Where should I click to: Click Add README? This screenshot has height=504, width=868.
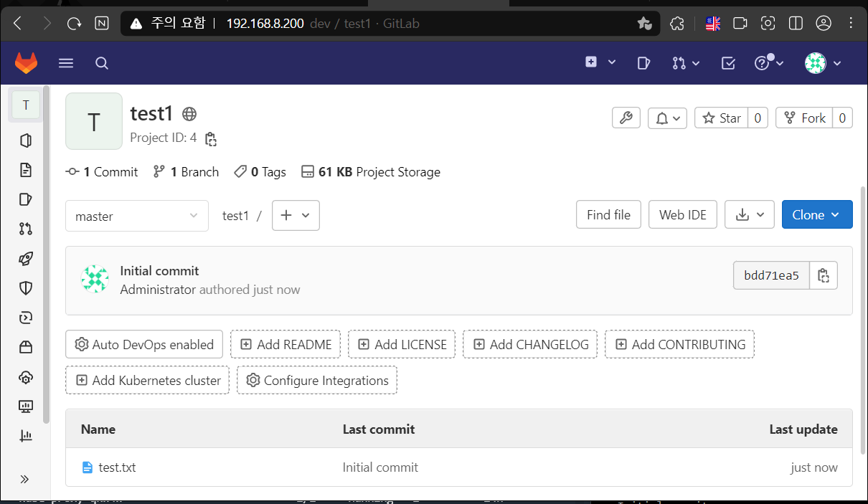tap(286, 344)
